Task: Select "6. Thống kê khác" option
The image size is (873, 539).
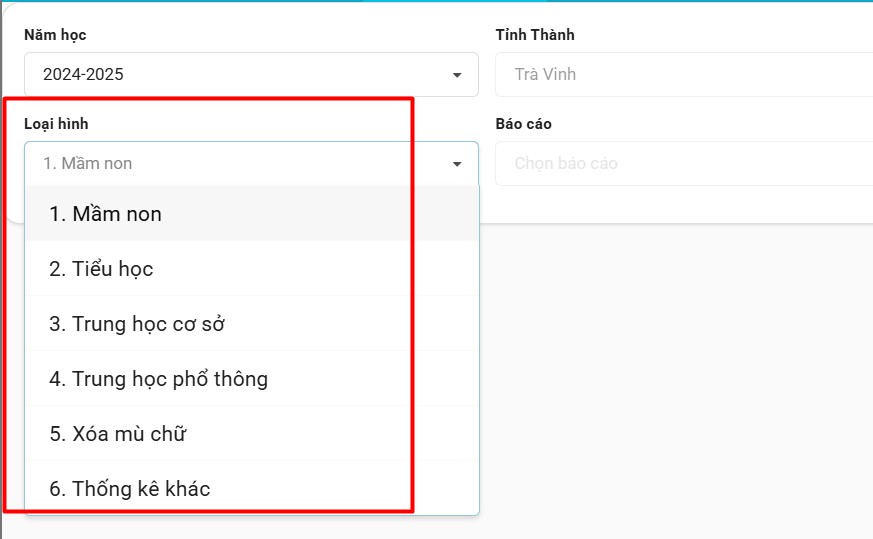Action: tap(129, 489)
